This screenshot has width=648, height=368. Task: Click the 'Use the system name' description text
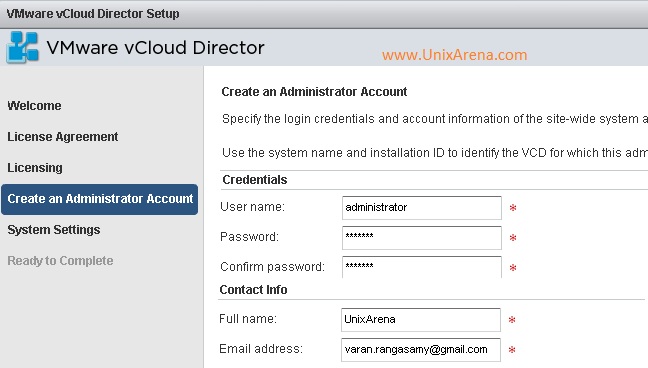(x=435, y=153)
